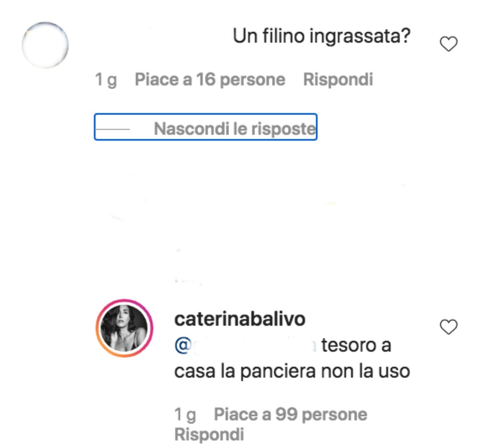Click the number 99 in the reply's like count
481x448 pixels.
pyautogui.click(x=286, y=414)
